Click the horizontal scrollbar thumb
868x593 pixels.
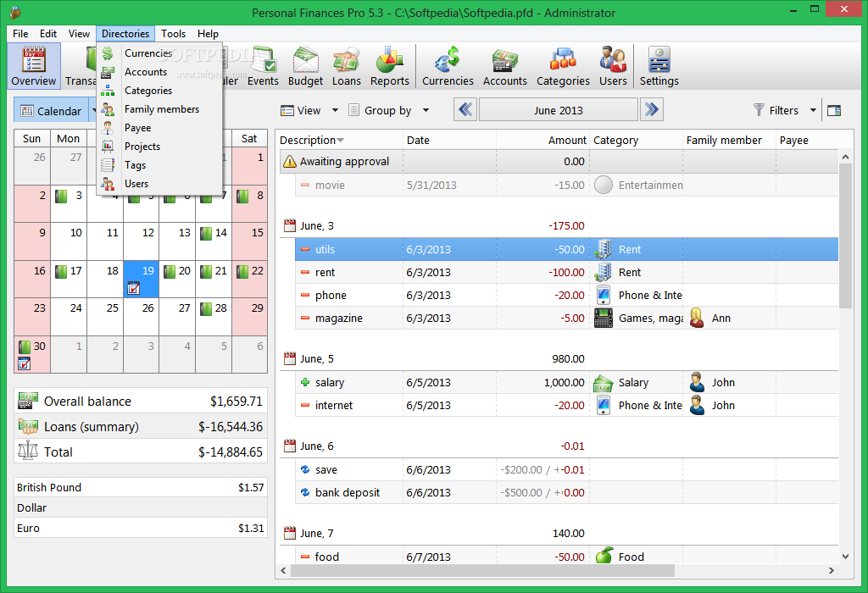[482, 570]
